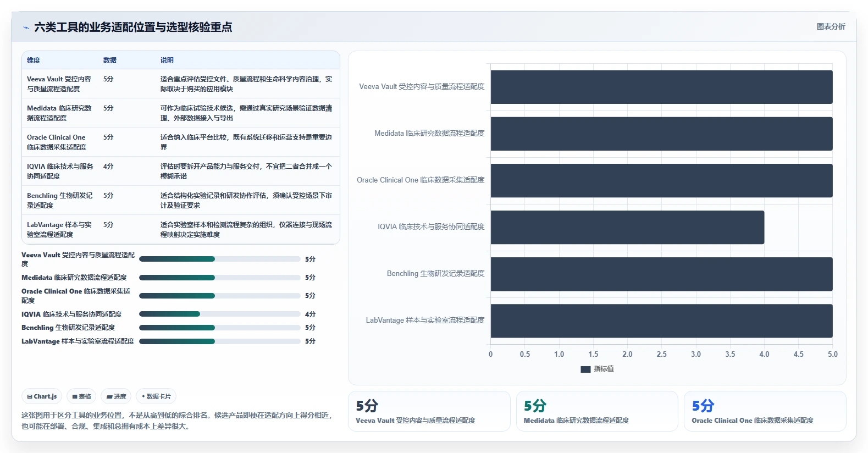This screenshot has width=868, height=453.
Task: Click the 0.5 tick on the x-axis
Action: 525,355
